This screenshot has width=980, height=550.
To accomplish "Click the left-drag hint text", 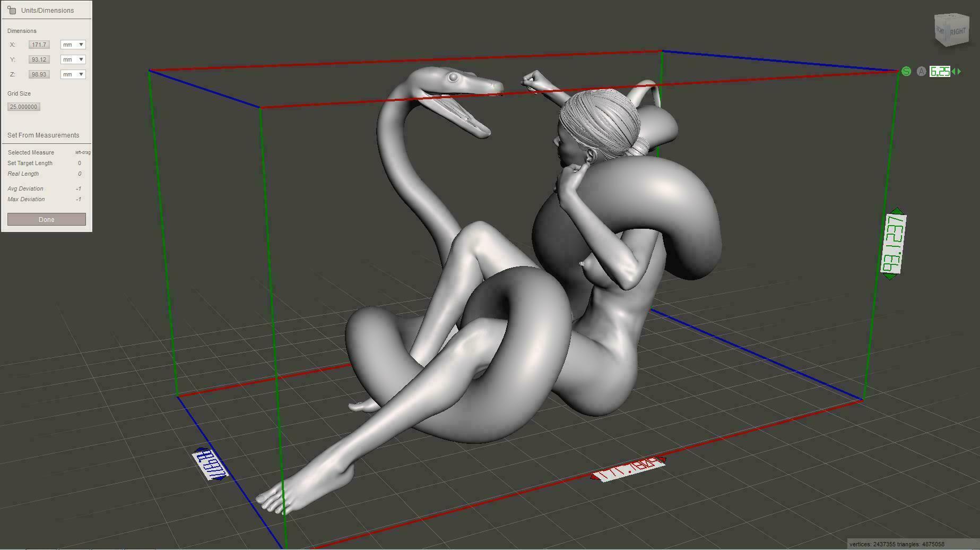I will (83, 152).
